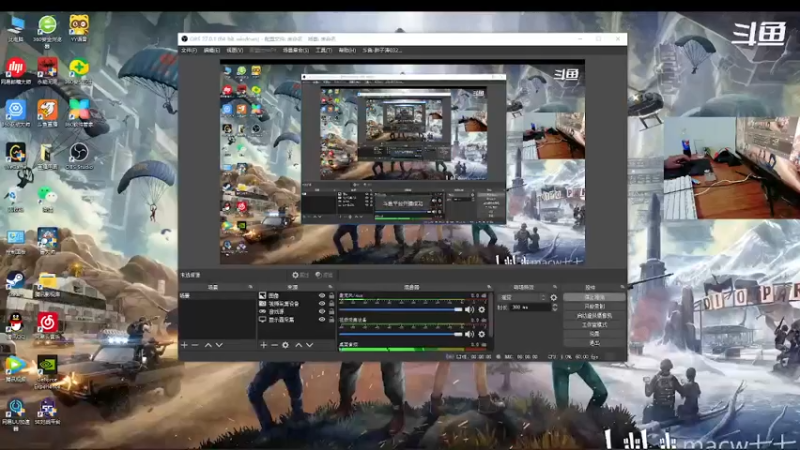Open the QQ penguin desktop shortcut
800x450 pixels.
click(x=15, y=326)
